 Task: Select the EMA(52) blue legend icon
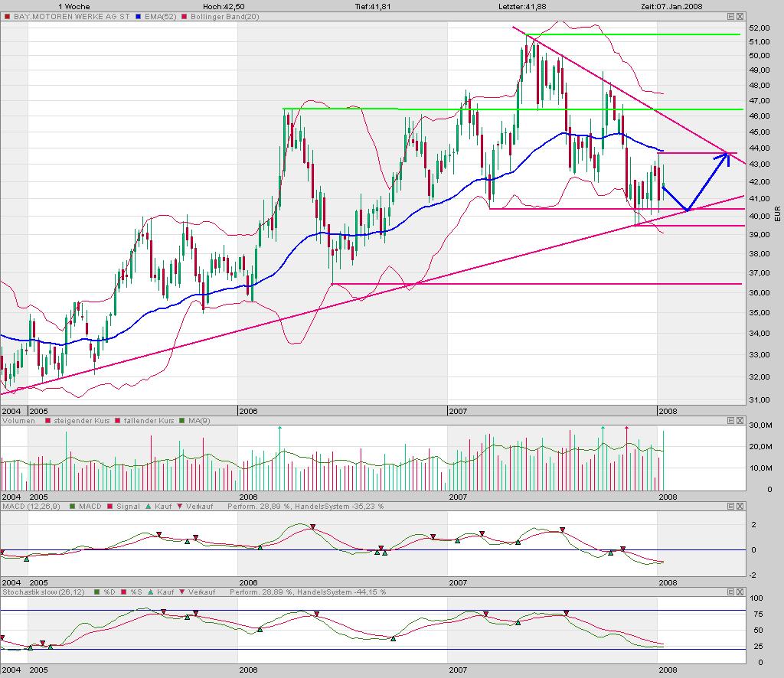click(139, 16)
